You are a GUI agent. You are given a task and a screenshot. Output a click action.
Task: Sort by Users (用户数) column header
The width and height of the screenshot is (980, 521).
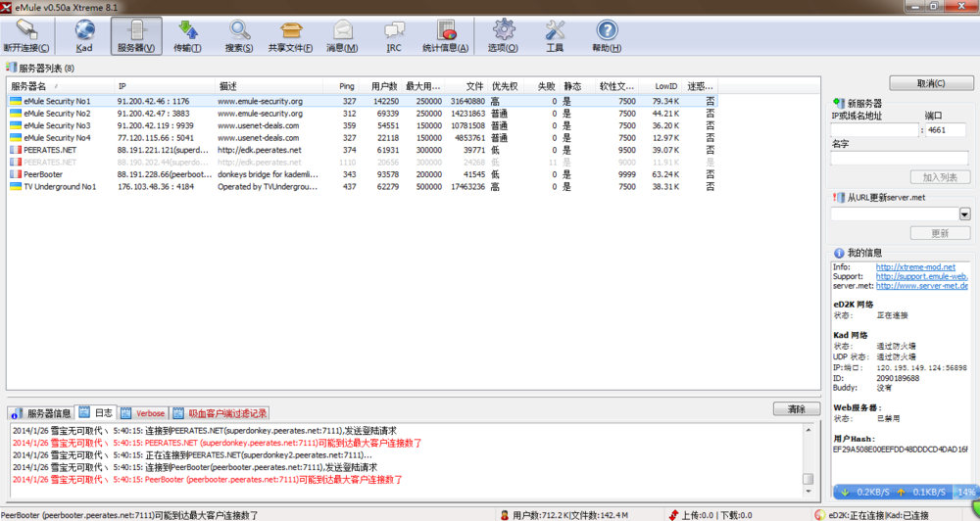point(380,86)
